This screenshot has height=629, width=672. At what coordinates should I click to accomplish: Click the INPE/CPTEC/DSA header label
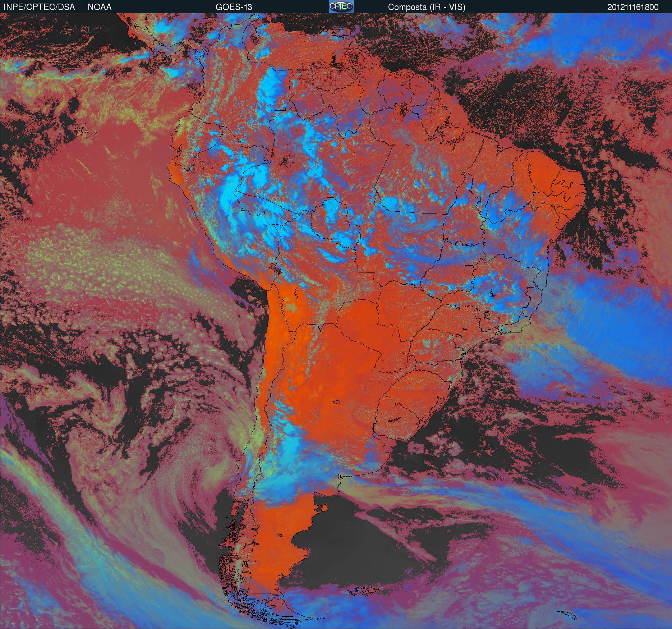[x=39, y=7]
